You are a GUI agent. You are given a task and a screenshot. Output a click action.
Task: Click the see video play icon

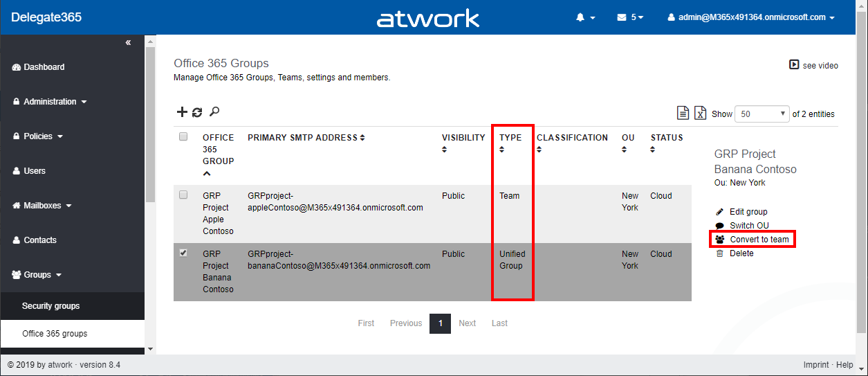[x=794, y=65]
